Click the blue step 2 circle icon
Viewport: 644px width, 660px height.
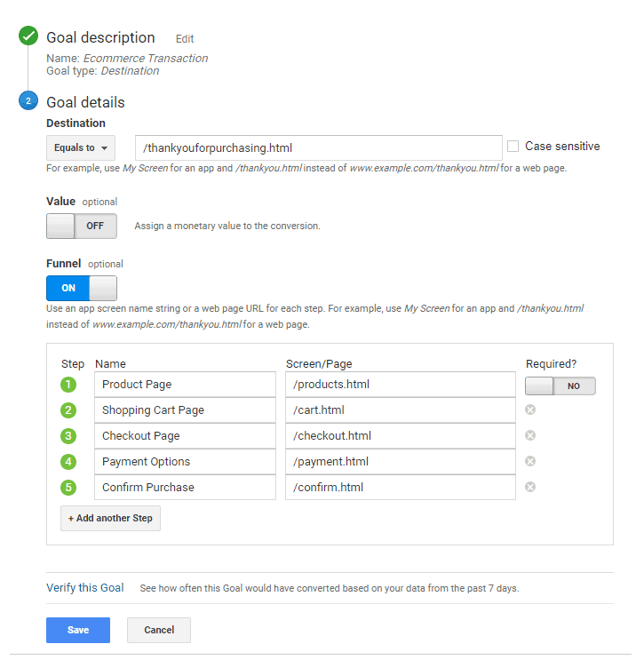point(28,100)
